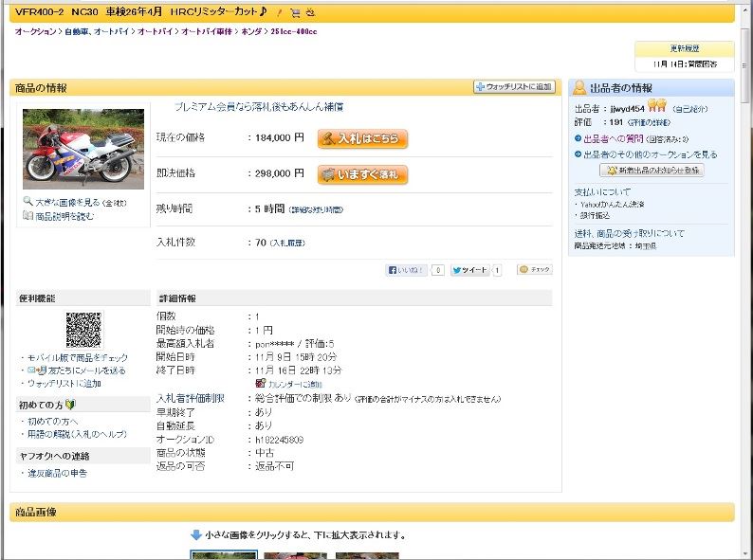Open 詳細な残り時間 link

[317, 209]
